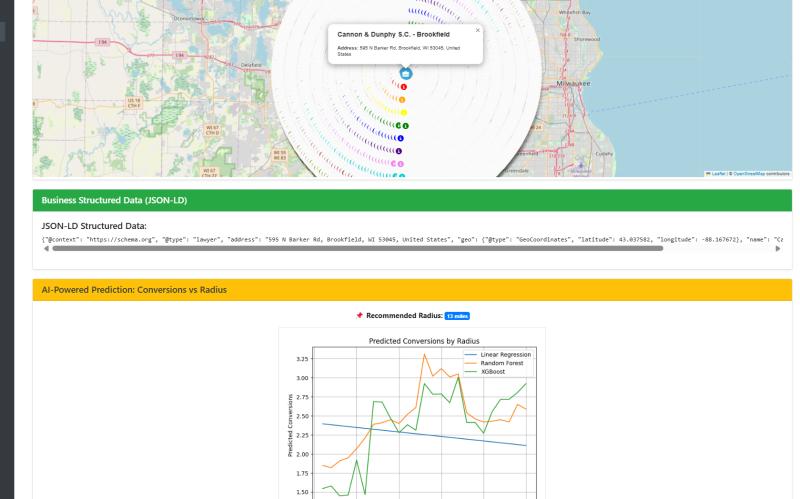Screen dimensions: 800x499
Task: Click the recommended radius miles badge
Action: 457,316
